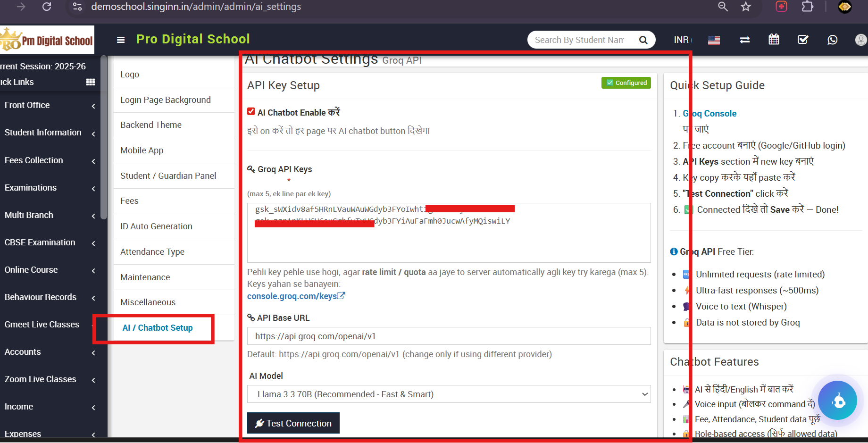Click the API Base URL field
The width and height of the screenshot is (868, 443).
[x=449, y=336]
